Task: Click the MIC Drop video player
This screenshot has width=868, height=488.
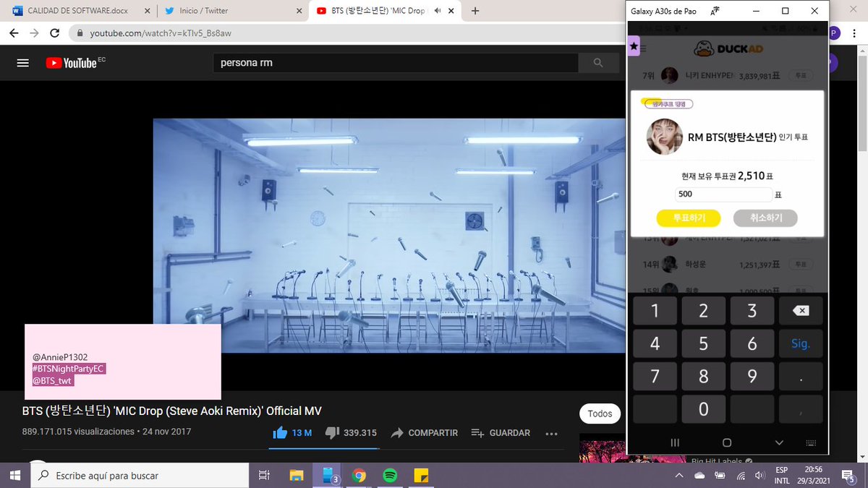Action: pyautogui.click(x=389, y=236)
